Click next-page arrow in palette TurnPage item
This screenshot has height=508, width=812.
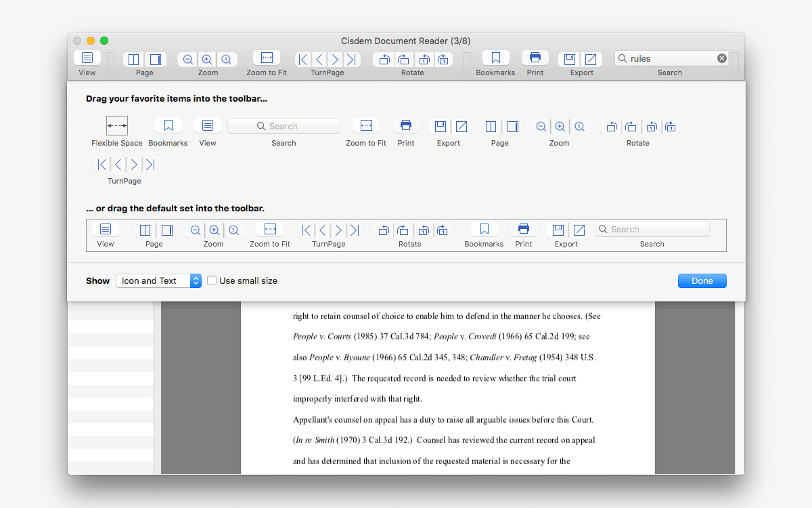coord(134,165)
